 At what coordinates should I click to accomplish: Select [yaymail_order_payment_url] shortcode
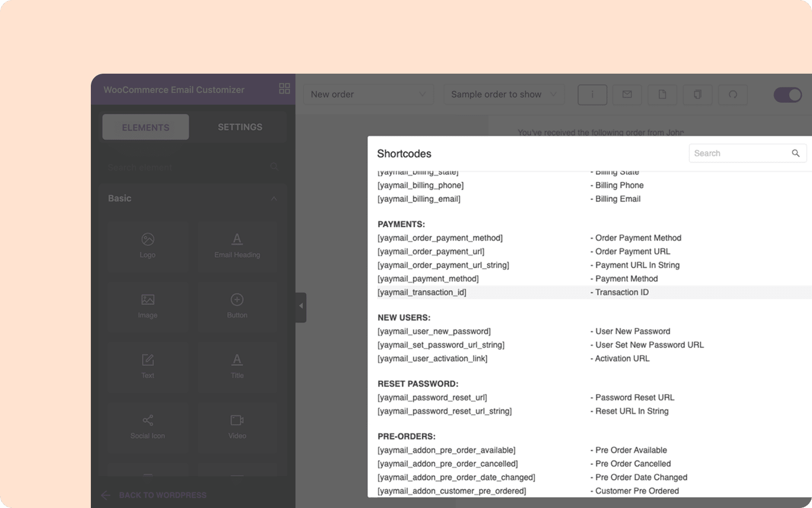click(x=431, y=251)
